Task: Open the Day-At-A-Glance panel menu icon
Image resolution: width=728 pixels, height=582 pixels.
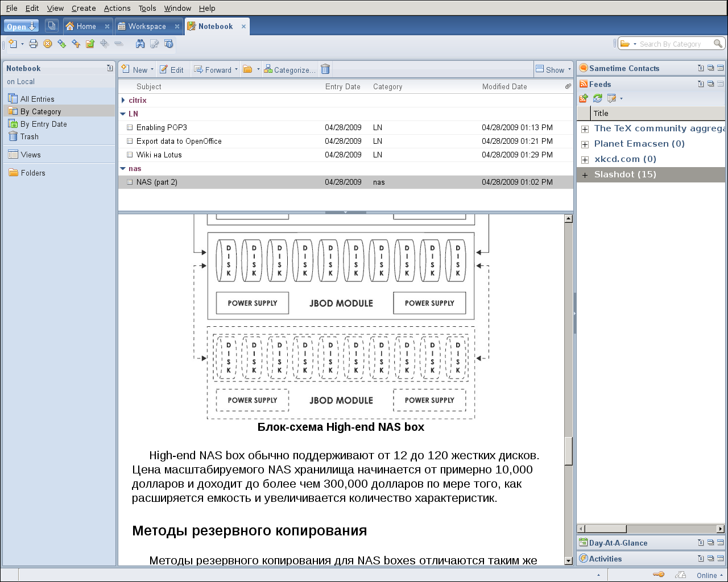Action: coord(701,543)
